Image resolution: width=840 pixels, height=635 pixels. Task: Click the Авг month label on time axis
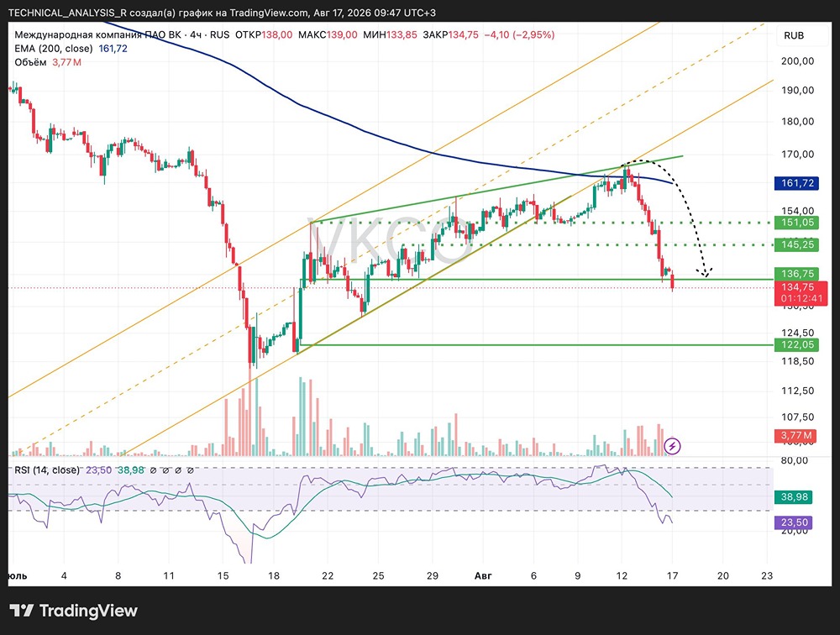(483, 575)
